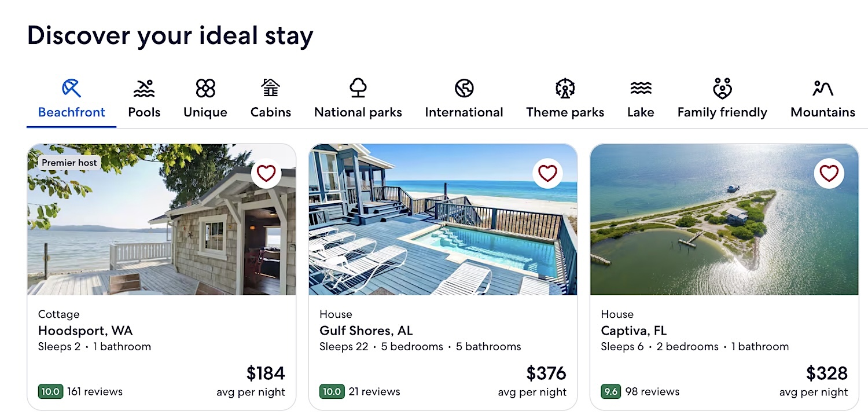This screenshot has width=868, height=418.
Task: Click the Pools swimmer icon
Action: pyautogui.click(x=144, y=89)
